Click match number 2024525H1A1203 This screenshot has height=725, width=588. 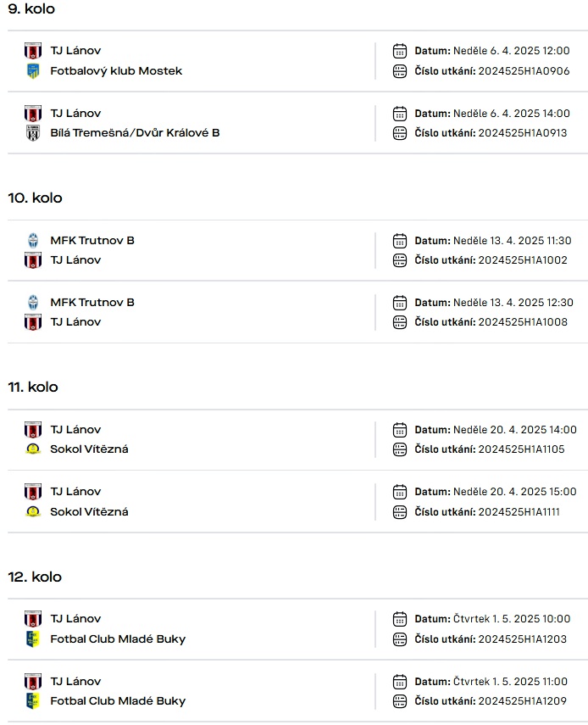pos(523,639)
